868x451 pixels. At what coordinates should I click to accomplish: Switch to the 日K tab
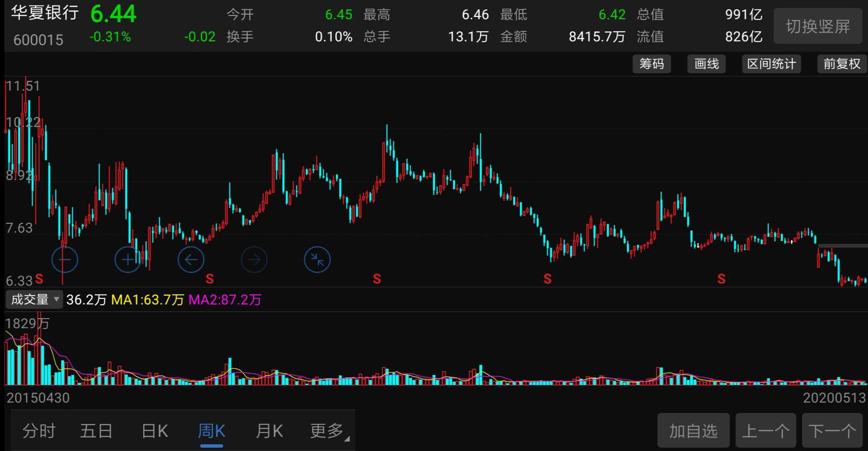coord(155,431)
